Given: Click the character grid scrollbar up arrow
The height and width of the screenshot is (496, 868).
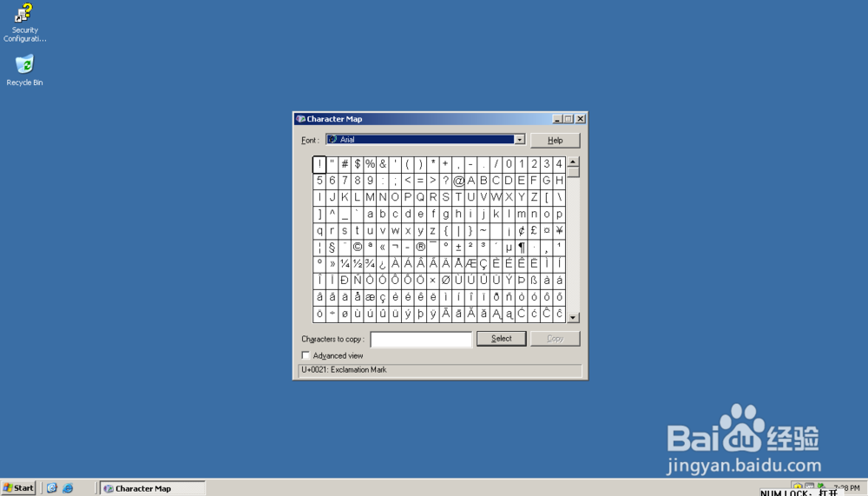Looking at the screenshot, I should (x=573, y=162).
